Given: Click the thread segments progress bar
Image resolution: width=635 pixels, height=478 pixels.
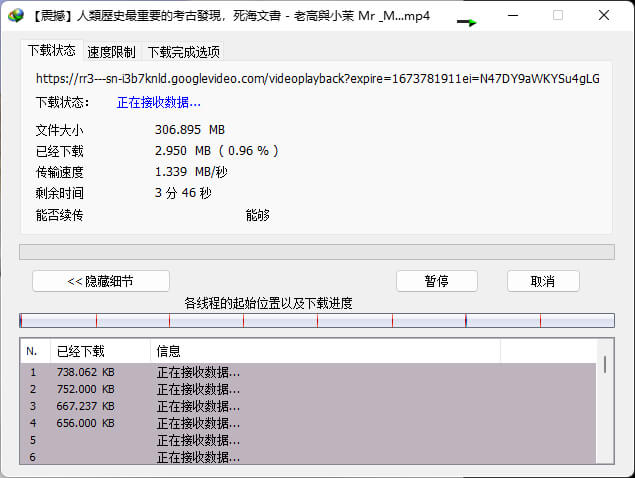Looking at the screenshot, I should [x=316, y=321].
